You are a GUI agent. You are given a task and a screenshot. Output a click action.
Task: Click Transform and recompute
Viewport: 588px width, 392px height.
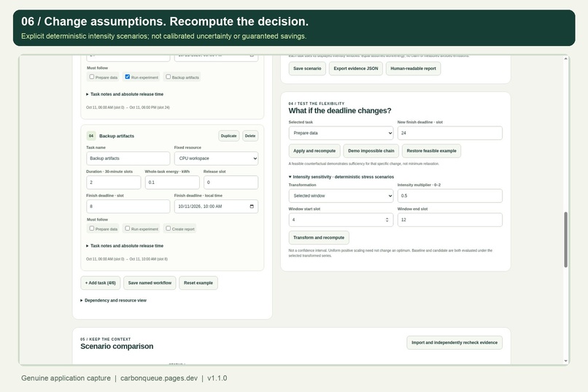coord(319,238)
